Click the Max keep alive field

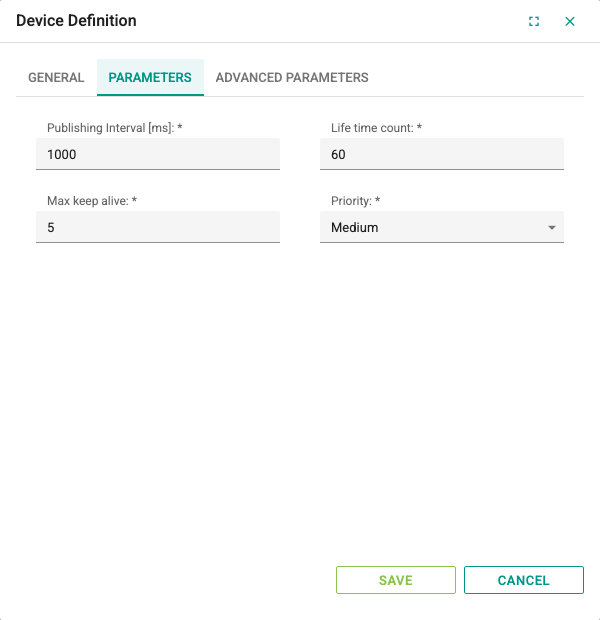tap(158, 227)
